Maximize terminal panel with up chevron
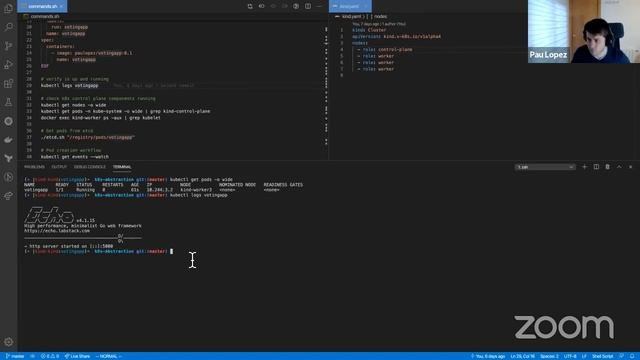 [619, 167]
